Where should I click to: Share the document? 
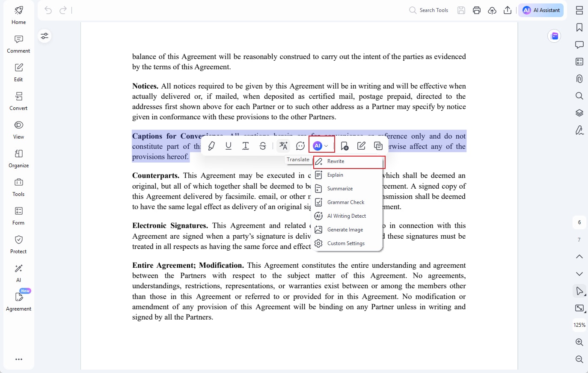point(508,10)
